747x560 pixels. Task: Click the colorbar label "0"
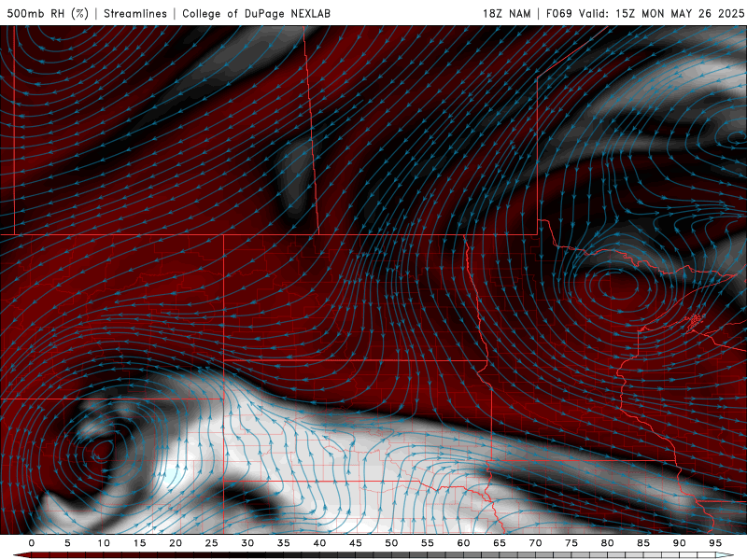32,543
